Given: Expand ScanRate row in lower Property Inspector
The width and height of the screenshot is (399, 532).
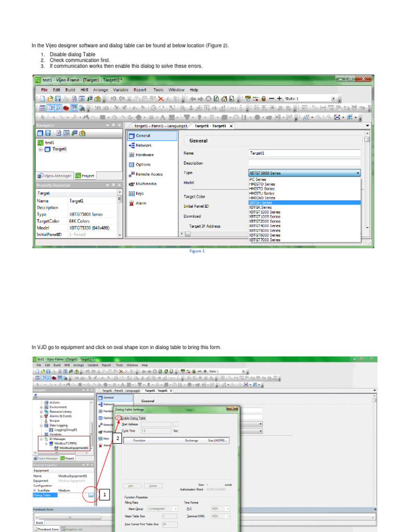Looking at the screenshot, I should (x=35, y=490).
